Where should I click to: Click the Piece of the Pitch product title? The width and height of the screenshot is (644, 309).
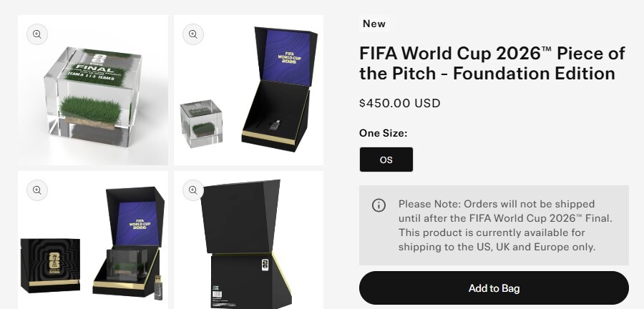tap(492, 64)
